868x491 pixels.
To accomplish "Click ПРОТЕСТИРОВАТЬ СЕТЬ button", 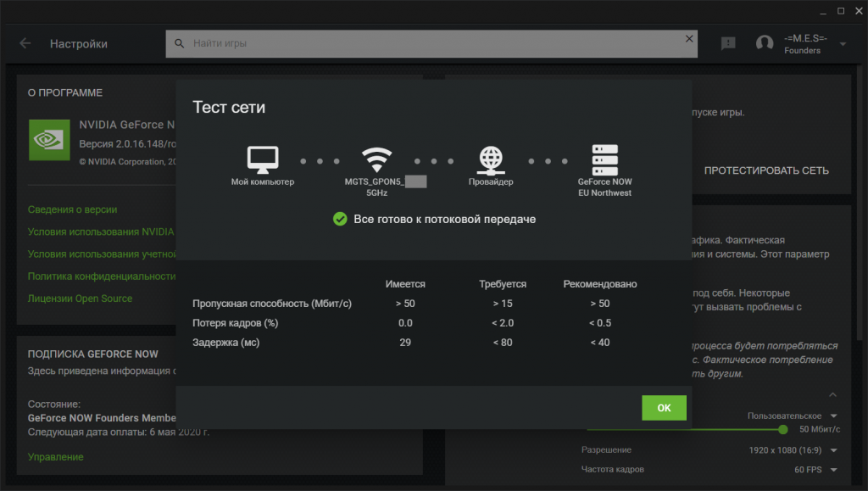I will click(x=765, y=170).
